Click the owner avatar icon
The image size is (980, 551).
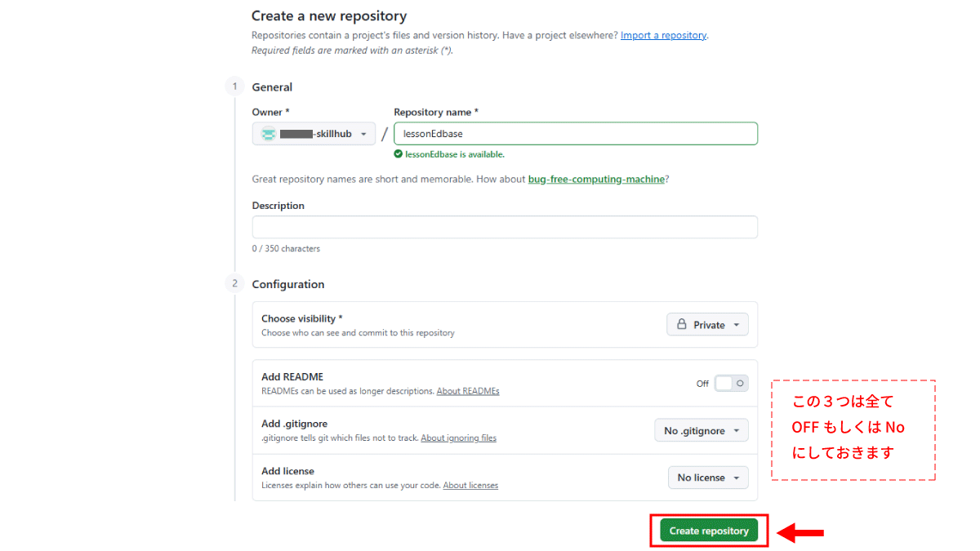click(268, 134)
